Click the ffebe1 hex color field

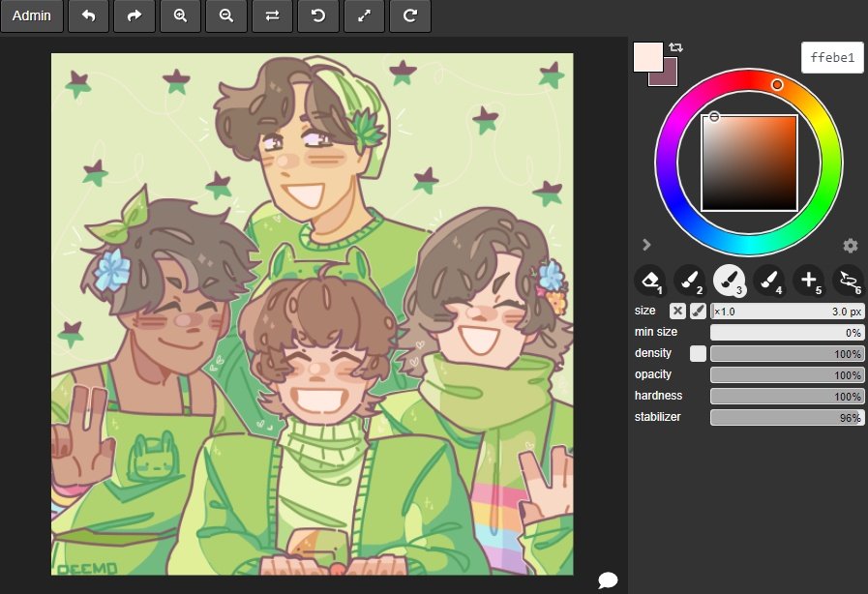832,58
